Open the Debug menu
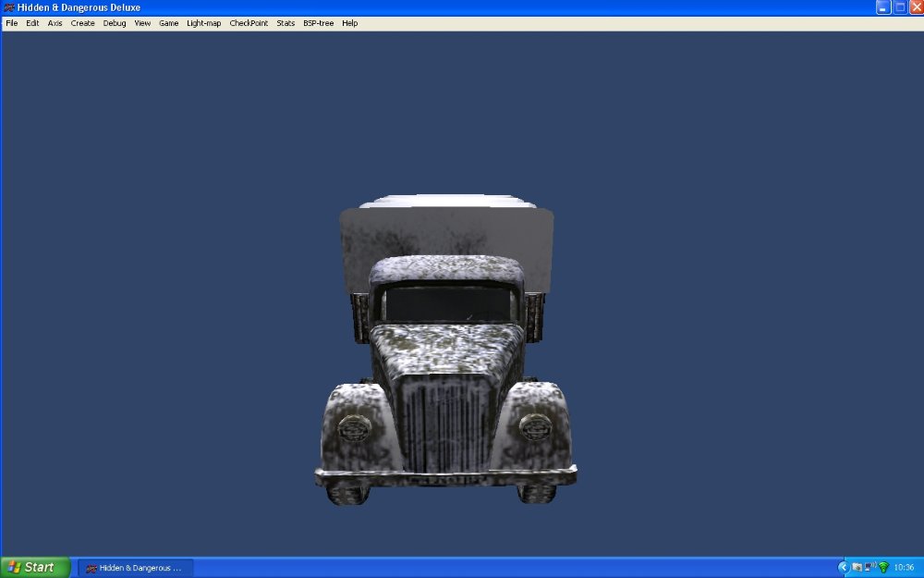924x578 pixels. click(115, 23)
